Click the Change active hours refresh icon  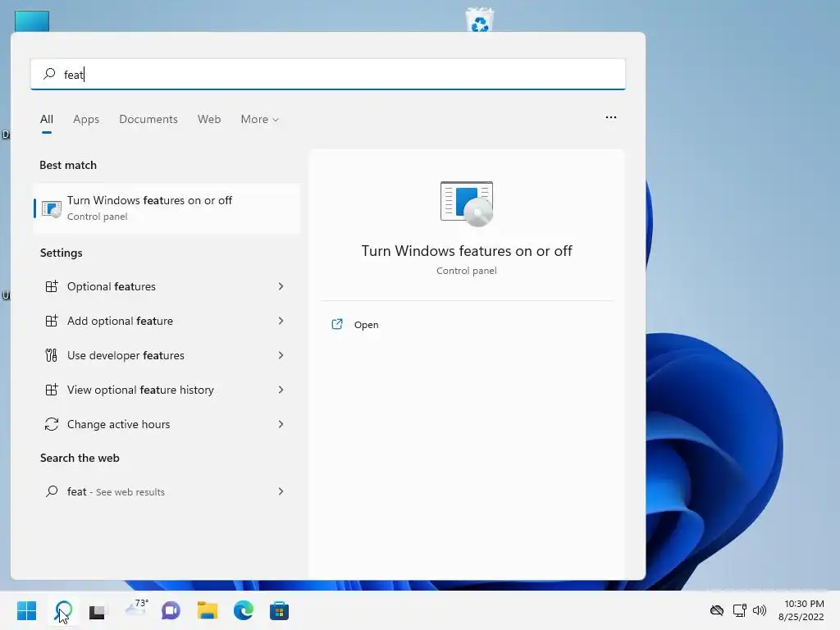(52, 424)
